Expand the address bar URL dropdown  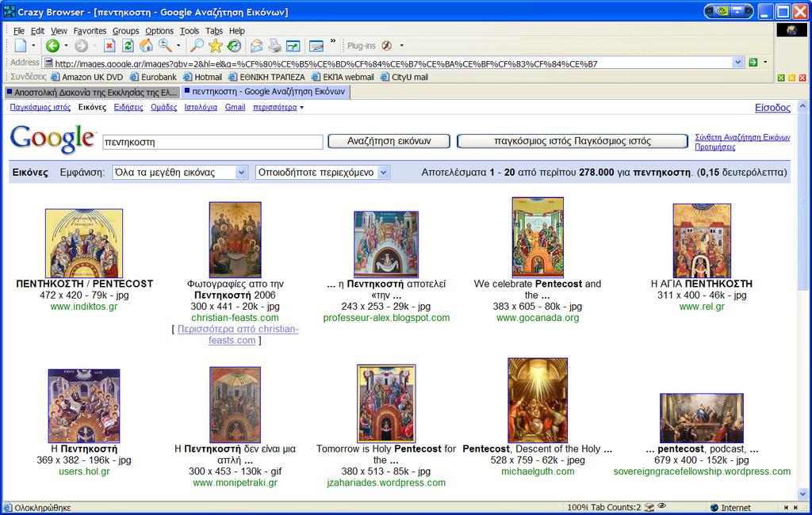pyautogui.click(x=738, y=63)
